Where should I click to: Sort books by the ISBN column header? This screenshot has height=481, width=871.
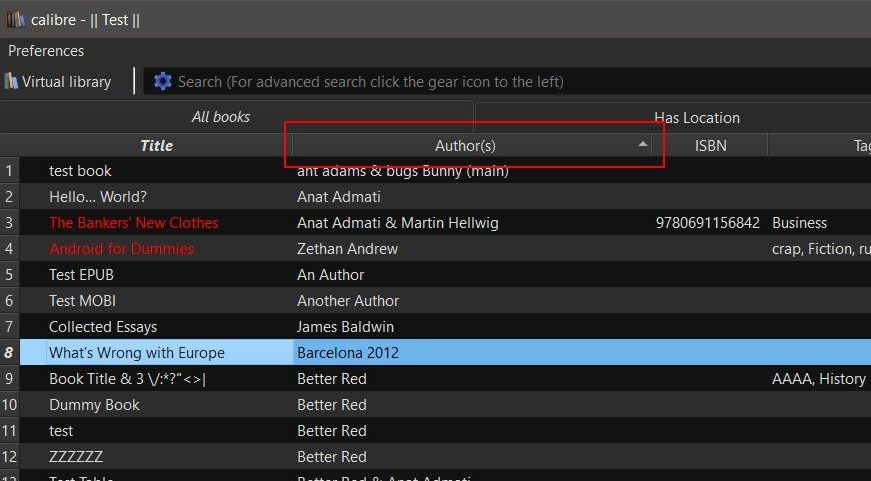710,146
